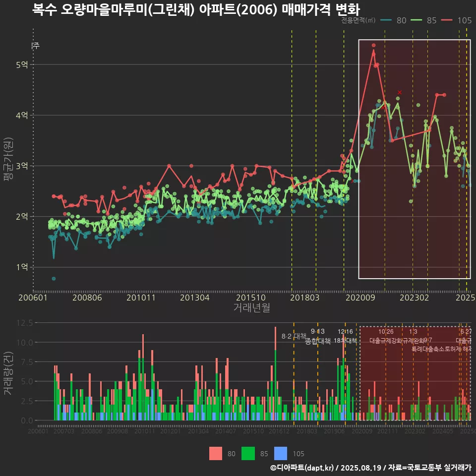Click the green 85 line swatch in top legend
This screenshot has height=476, width=476.
pyautogui.click(x=416, y=20)
